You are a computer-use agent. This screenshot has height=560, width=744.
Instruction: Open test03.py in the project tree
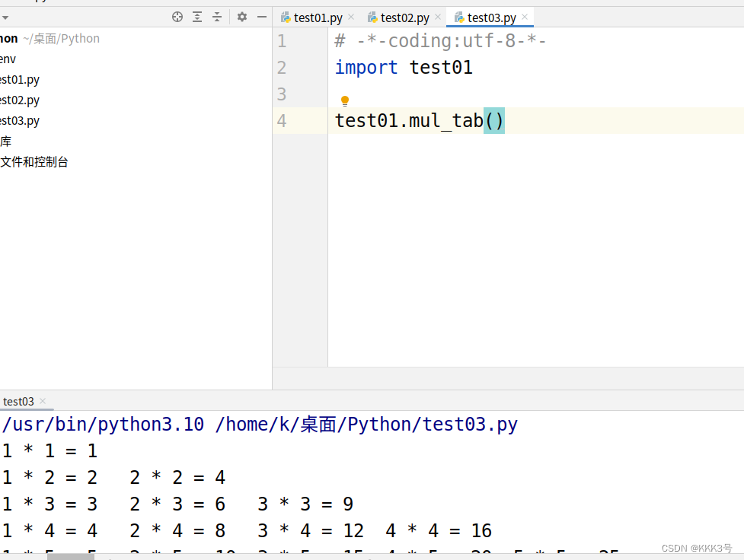click(x=20, y=121)
